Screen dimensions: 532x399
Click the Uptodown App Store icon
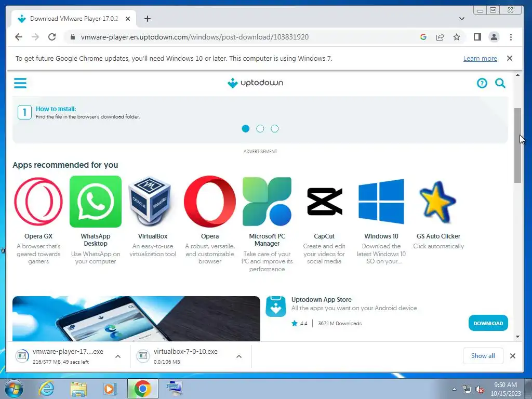(x=275, y=307)
